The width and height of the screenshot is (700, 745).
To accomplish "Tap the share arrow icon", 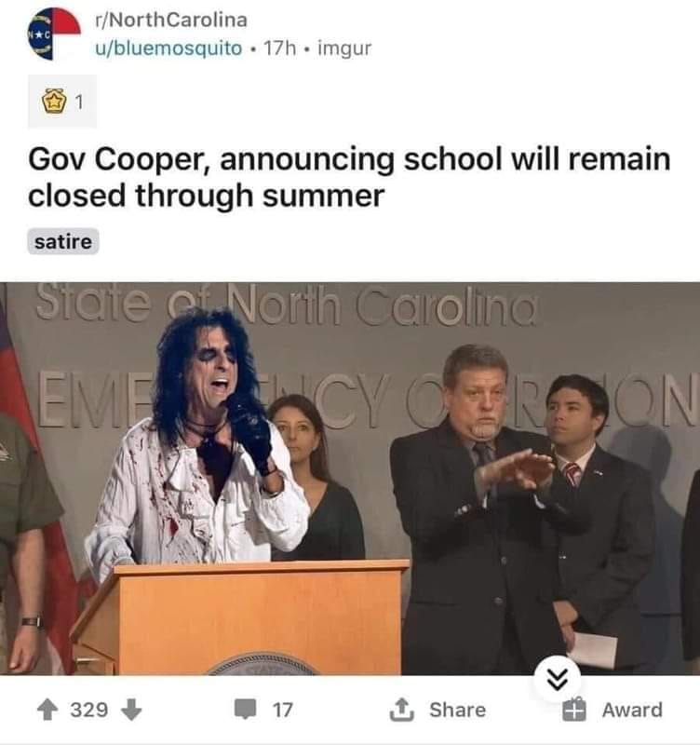I will point(402,710).
